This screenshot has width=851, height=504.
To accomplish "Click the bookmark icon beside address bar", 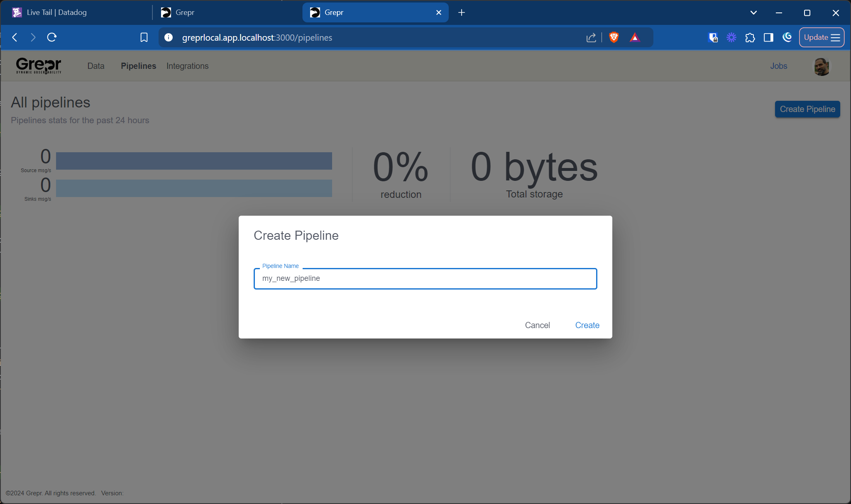I will click(x=144, y=37).
